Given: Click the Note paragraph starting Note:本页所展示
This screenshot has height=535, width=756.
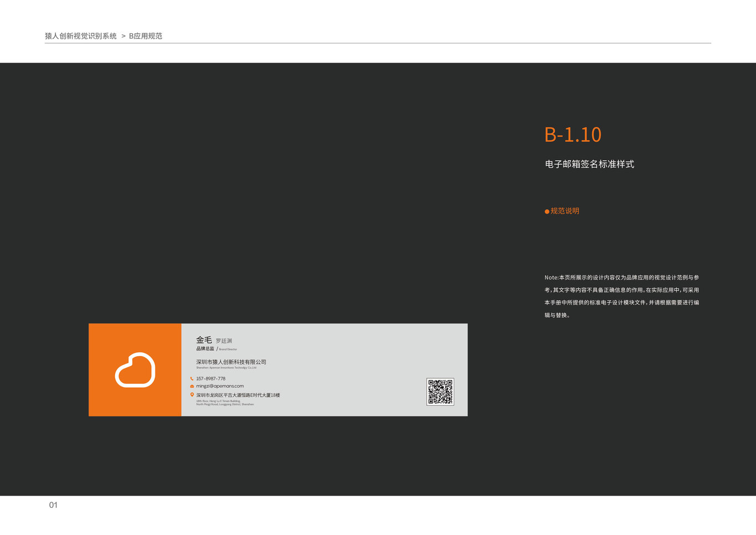Looking at the screenshot, I should pyautogui.click(x=622, y=296).
